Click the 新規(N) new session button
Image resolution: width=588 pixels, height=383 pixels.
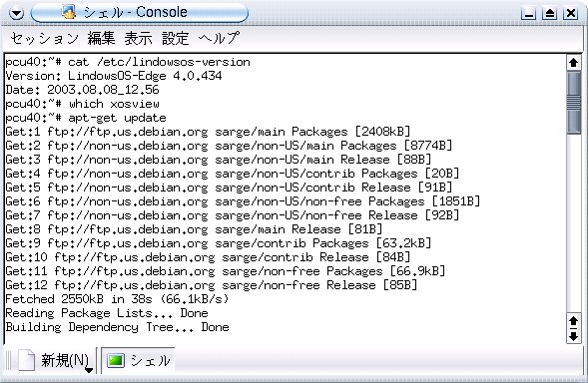pos(54,360)
